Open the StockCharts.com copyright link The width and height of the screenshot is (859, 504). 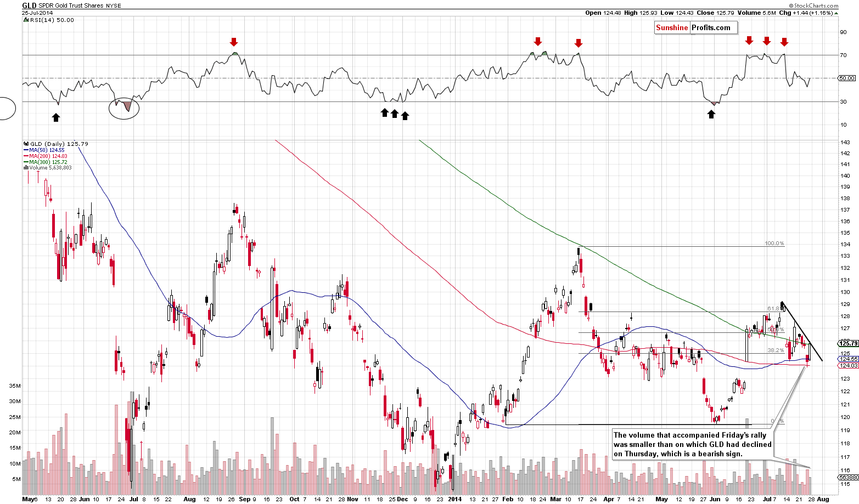(x=815, y=5)
